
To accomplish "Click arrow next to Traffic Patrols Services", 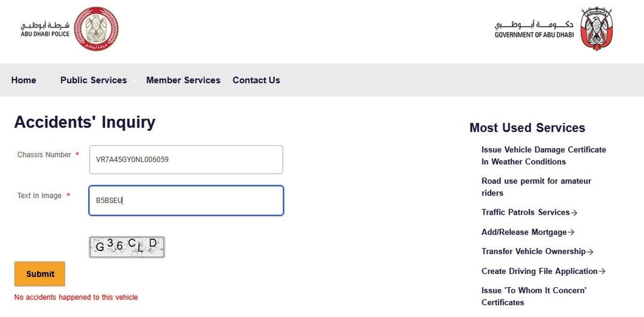I will [x=574, y=213].
